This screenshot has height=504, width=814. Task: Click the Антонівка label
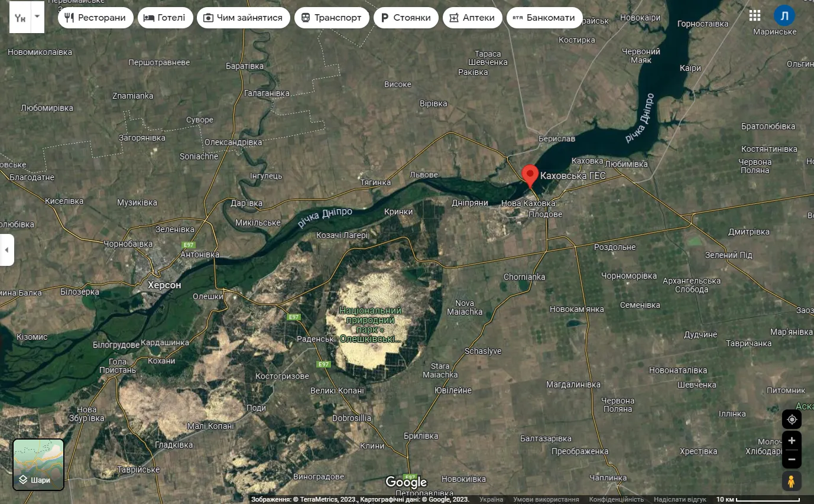pos(200,255)
